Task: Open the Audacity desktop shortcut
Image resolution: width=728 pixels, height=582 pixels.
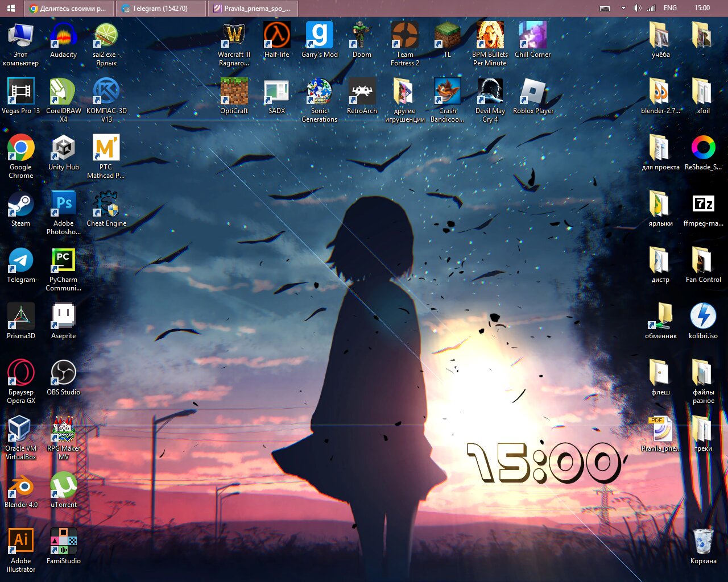Action: point(63,40)
